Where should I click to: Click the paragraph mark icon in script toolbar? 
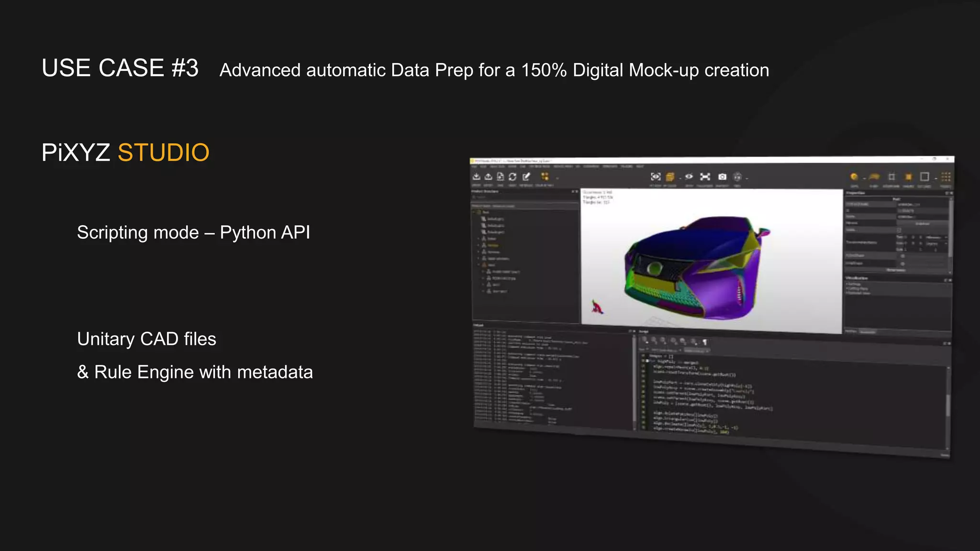pos(704,342)
